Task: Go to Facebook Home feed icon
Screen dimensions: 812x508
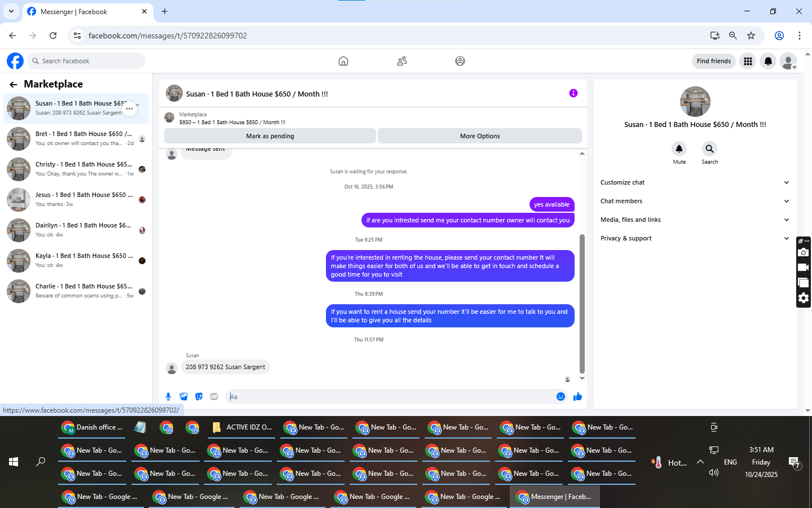Action: tap(343, 61)
